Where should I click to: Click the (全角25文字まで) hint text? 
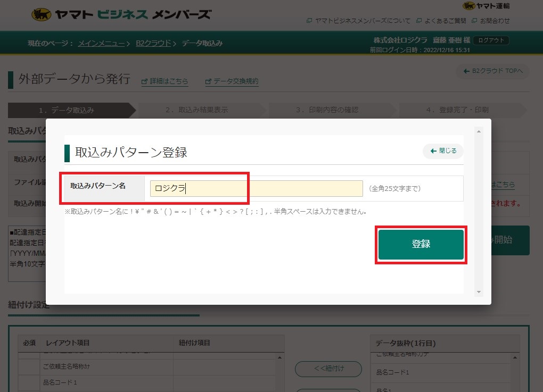tap(395, 189)
